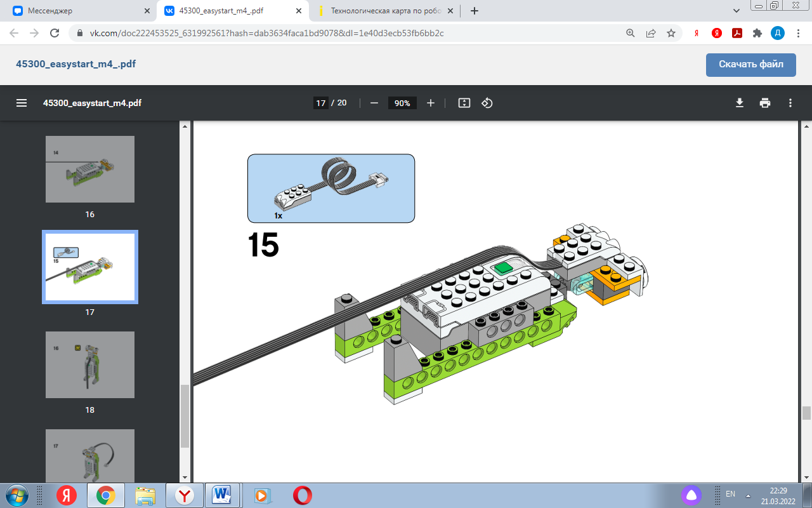The image size is (812, 508).
Task: Open the Alice assistant tray icon
Action: [x=691, y=495]
